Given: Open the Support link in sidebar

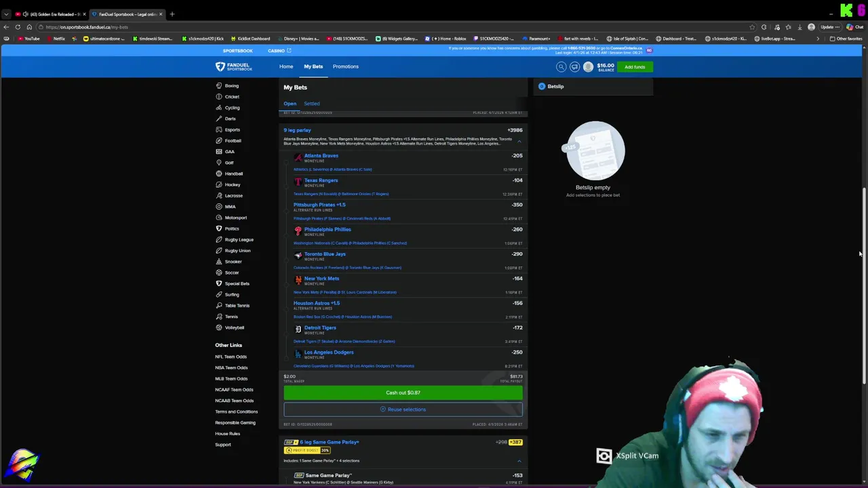Looking at the screenshot, I should tap(223, 445).
